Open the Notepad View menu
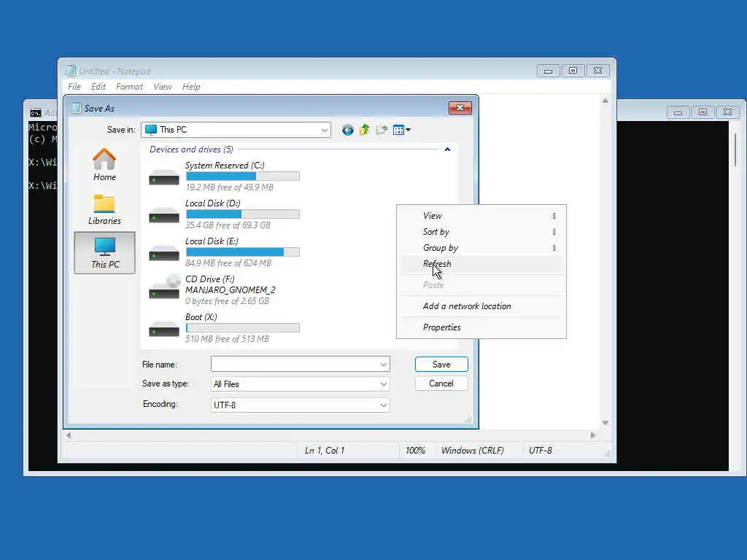Viewport: 747px width, 560px height. coord(163,87)
